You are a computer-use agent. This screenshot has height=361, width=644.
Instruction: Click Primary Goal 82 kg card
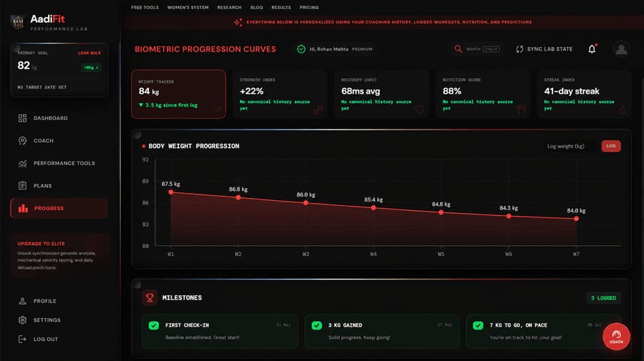59,70
